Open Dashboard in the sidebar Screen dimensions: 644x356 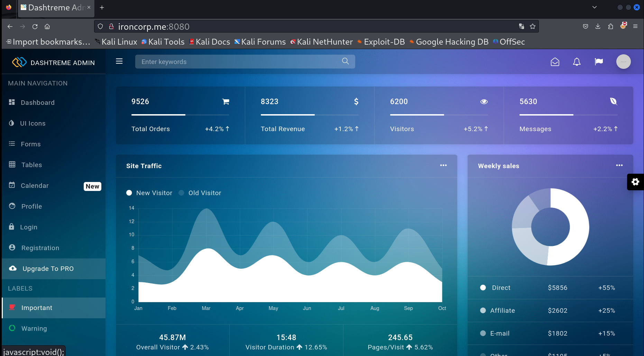point(54,102)
